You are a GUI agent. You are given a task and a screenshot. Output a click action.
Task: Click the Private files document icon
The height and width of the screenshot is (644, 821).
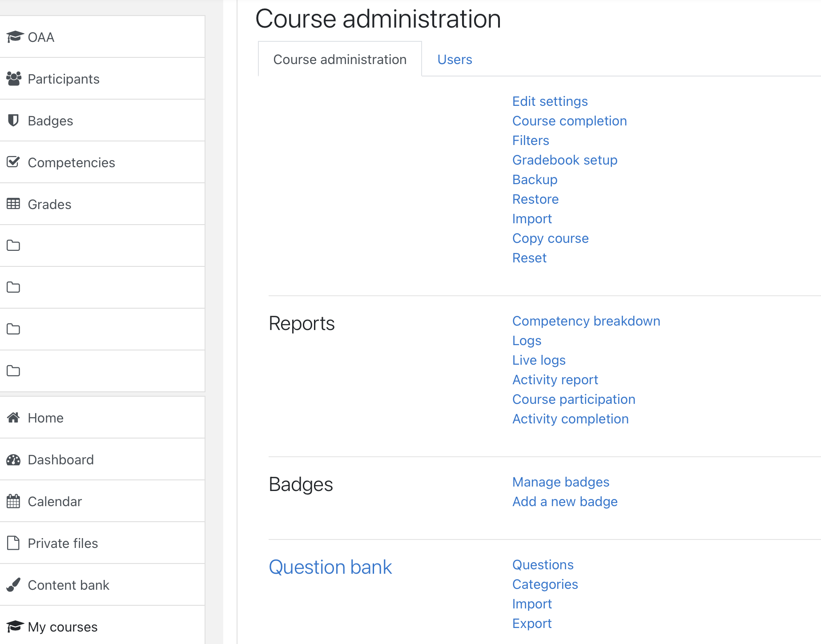pyautogui.click(x=13, y=543)
